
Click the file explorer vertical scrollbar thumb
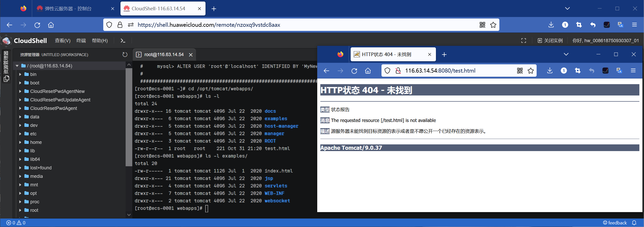coord(129,117)
